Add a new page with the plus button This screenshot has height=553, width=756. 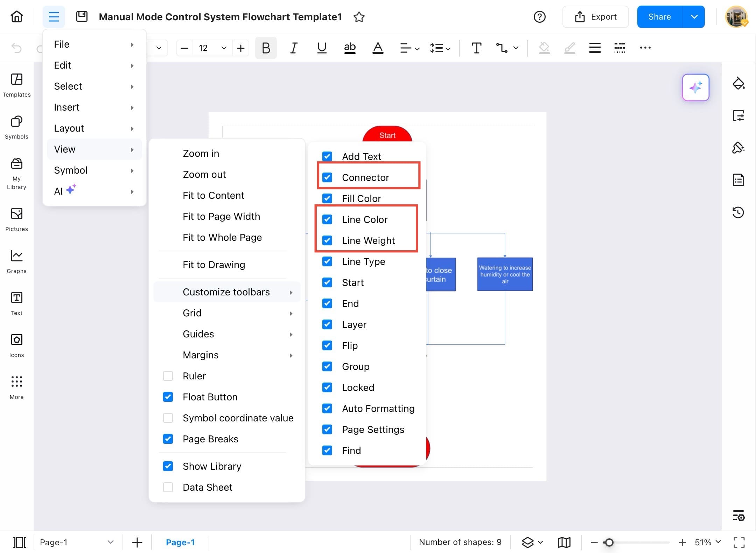[137, 542]
